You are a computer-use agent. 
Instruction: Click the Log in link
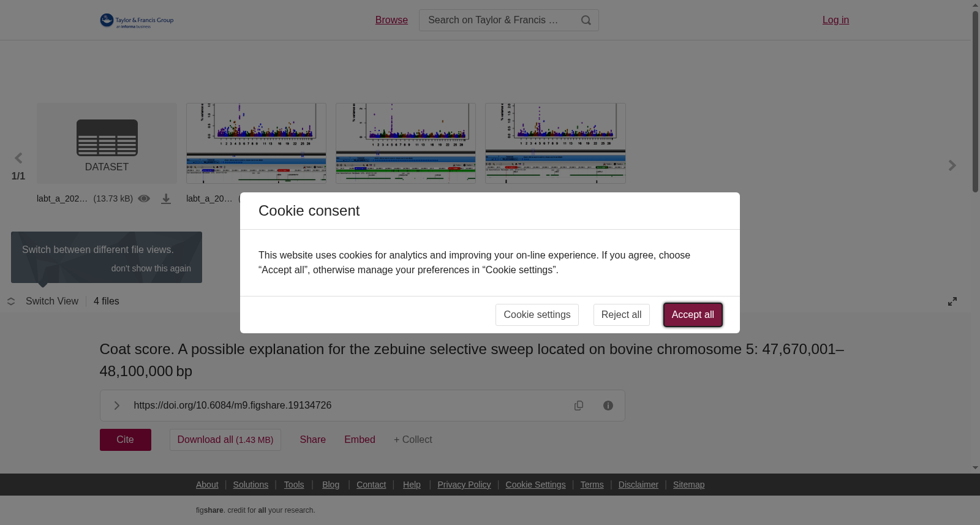(x=835, y=20)
